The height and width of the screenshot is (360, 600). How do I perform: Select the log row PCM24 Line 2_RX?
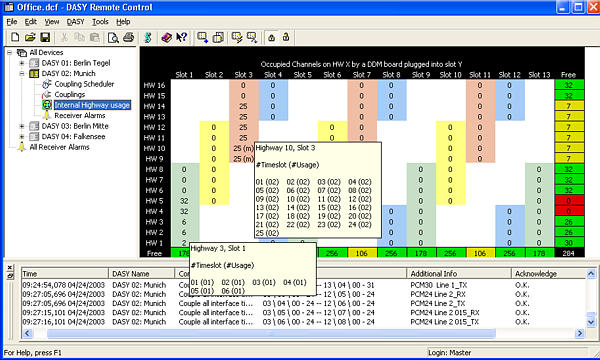click(303, 294)
